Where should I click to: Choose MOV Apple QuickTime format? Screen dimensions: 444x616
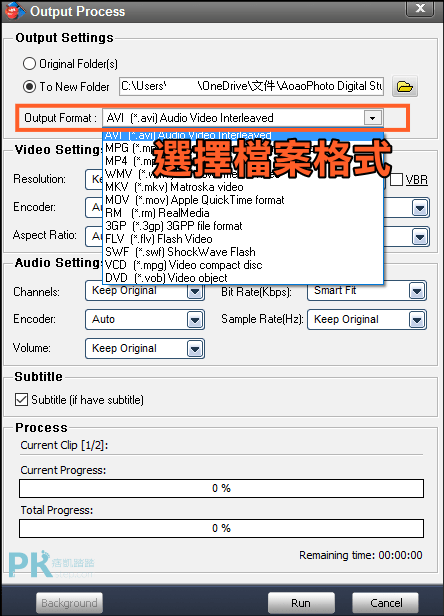point(243,200)
